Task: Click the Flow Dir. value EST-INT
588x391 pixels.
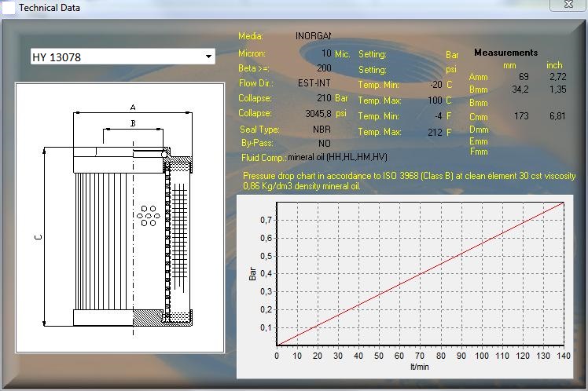Action: 314,83
